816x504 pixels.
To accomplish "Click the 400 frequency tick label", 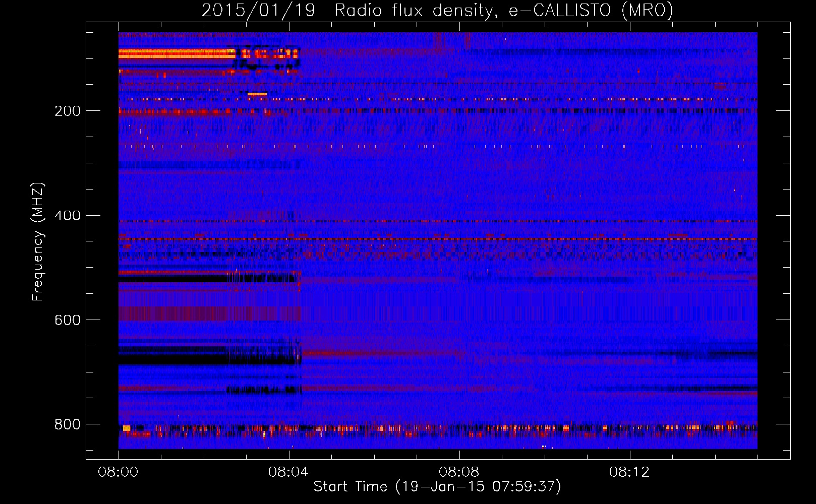I will coord(68,216).
